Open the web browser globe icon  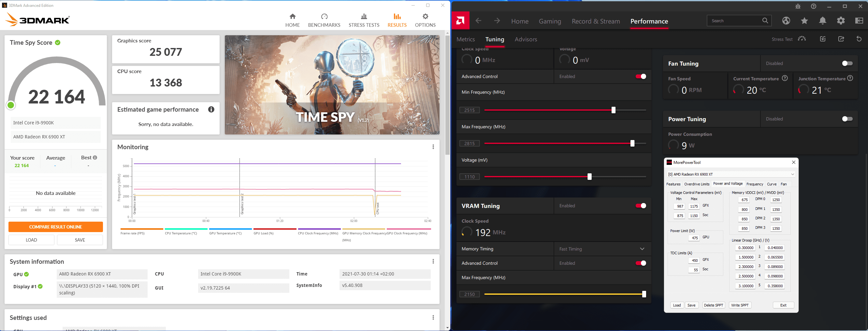[786, 21]
